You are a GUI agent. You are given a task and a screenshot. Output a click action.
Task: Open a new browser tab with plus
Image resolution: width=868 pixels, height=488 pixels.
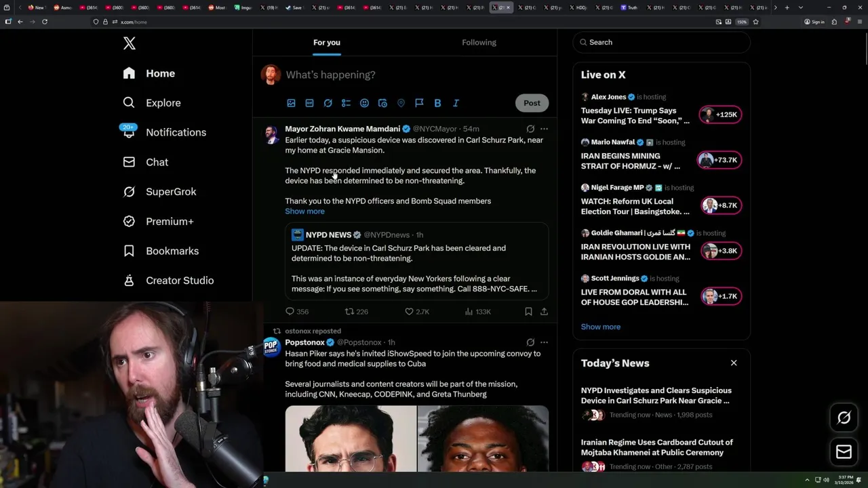[787, 7]
